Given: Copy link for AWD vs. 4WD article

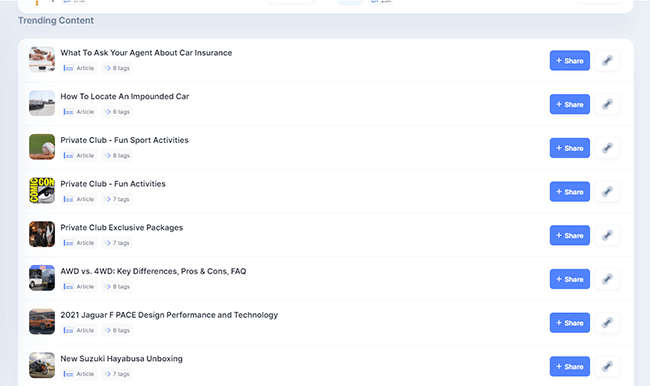Looking at the screenshot, I should pyautogui.click(x=607, y=279).
